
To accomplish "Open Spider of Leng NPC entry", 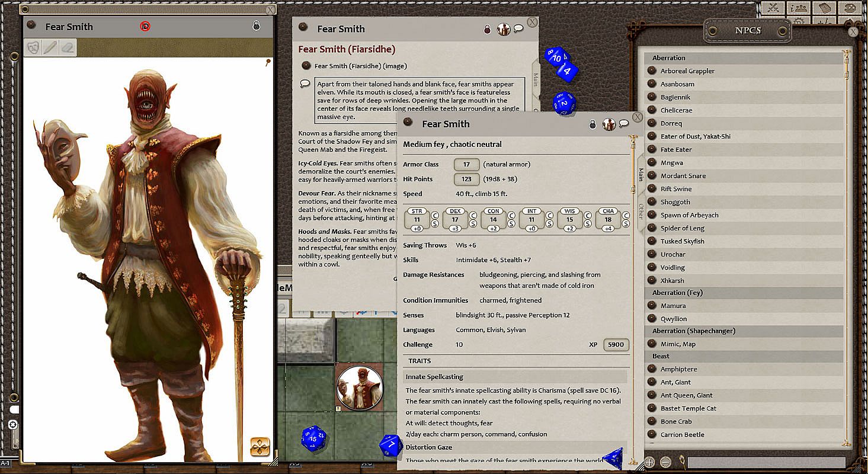I will pos(744,228).
